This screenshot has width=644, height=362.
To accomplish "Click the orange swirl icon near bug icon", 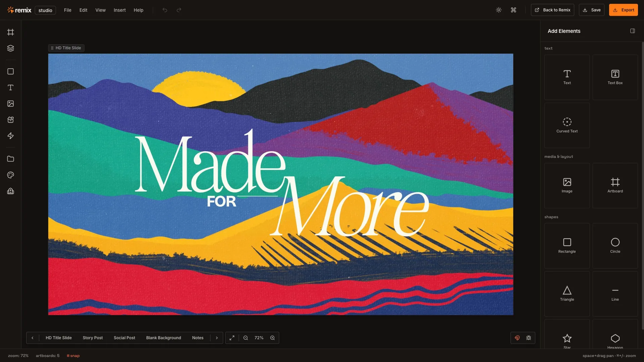I will click(517, 338).
